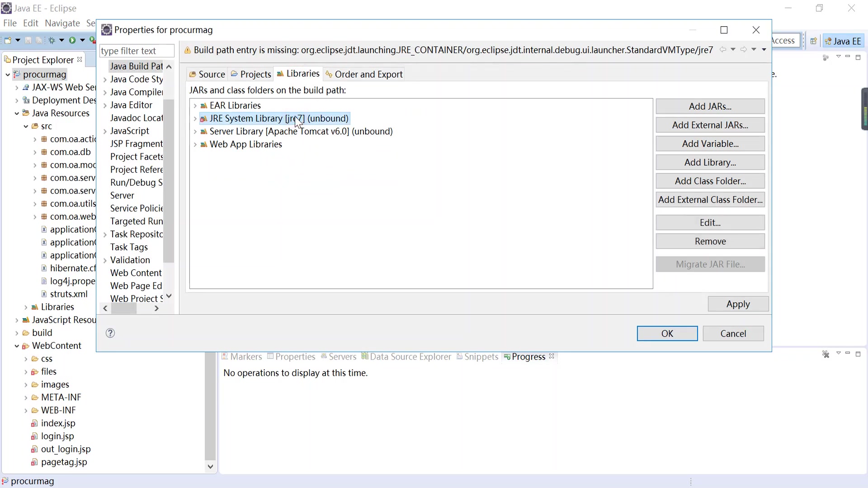Close the Progress view tab
868x488 pixels.
coord(552,356)
